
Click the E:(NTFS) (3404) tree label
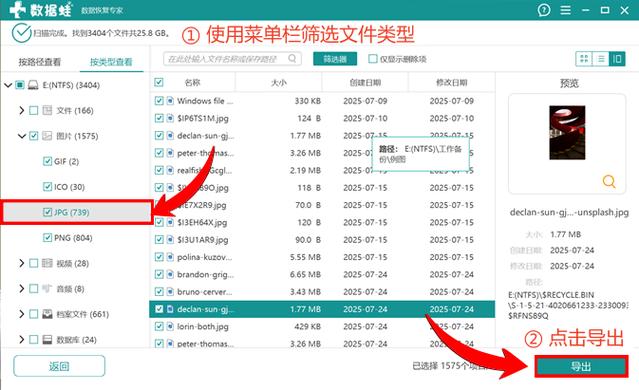point(71,85)
